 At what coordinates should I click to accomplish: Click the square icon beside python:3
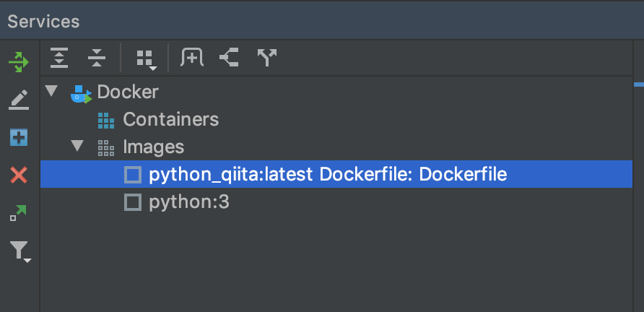pyautogui.click(x=133, y=203)
